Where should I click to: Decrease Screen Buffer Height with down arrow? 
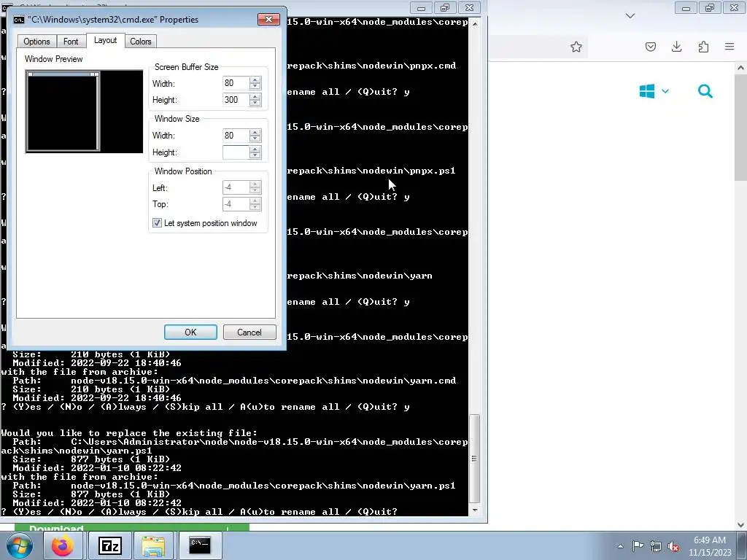click(255, 103)
